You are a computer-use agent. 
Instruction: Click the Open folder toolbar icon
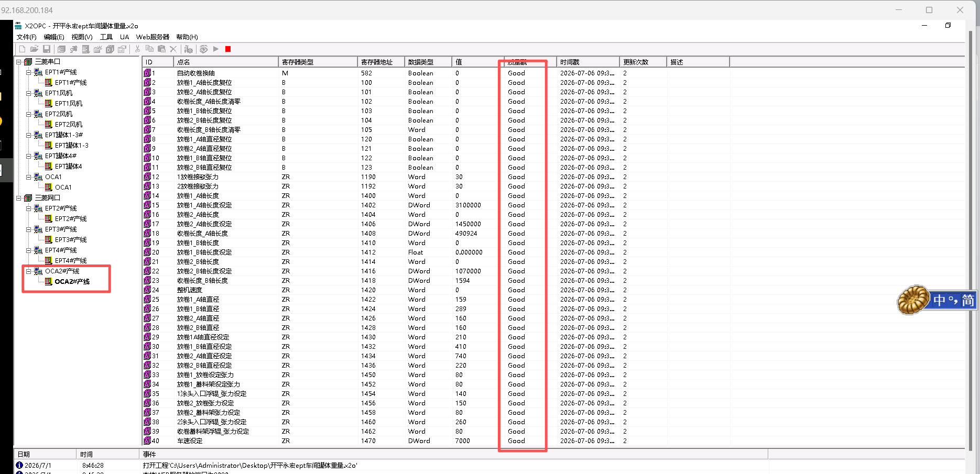pos(34,49)
